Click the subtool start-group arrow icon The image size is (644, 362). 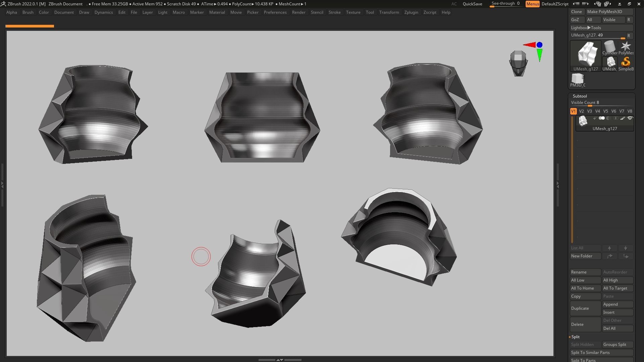coord(594,118)
